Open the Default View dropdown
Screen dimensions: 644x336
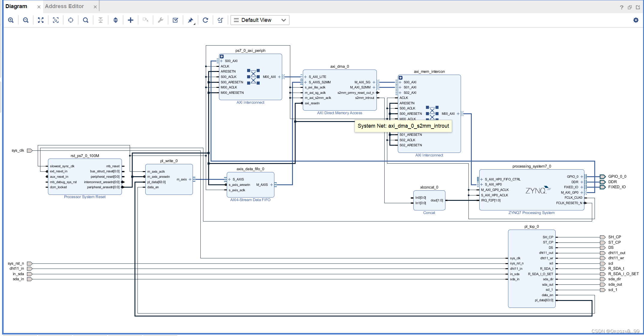pyautogui.click(x=260, y=20)
